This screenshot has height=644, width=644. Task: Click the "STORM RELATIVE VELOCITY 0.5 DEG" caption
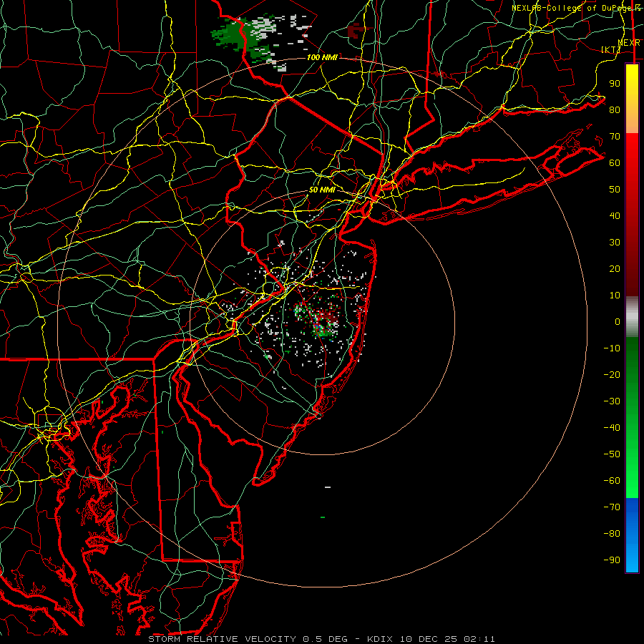tap(248, 639)
